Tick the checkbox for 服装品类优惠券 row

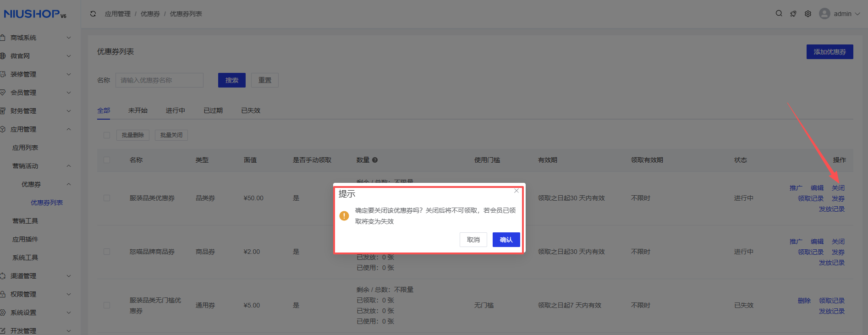tap(107, 198)
